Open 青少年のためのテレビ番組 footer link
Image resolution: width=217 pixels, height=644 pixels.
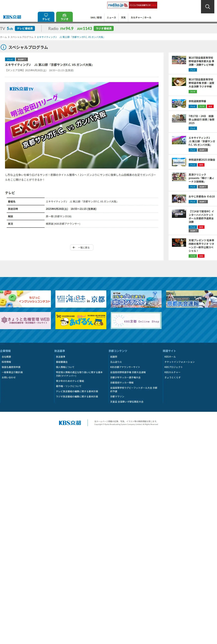point(70,381)
